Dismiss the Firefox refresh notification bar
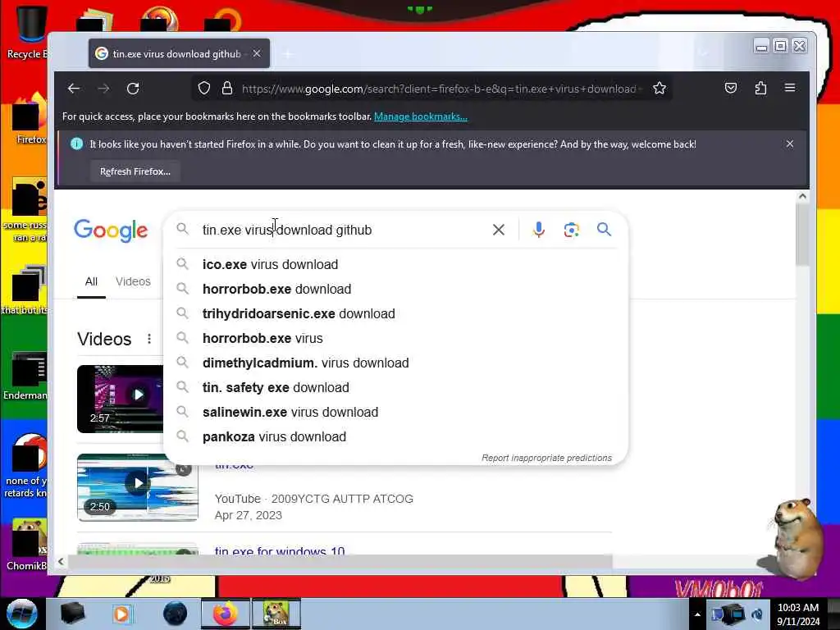The width and height of the screenshot is (840, 630). (790, 144)
